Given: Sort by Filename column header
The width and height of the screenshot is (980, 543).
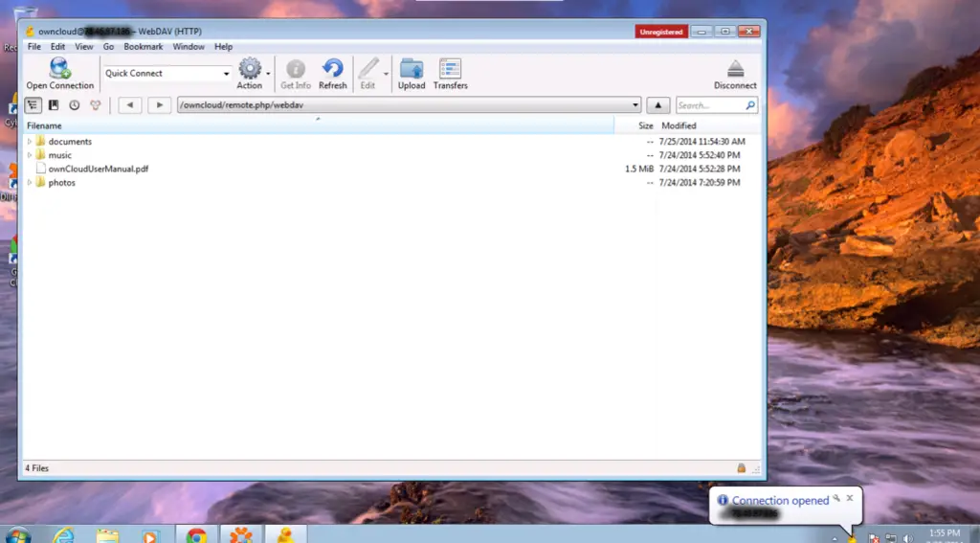Looking at the screenshot, I should [x=319, y=125].
